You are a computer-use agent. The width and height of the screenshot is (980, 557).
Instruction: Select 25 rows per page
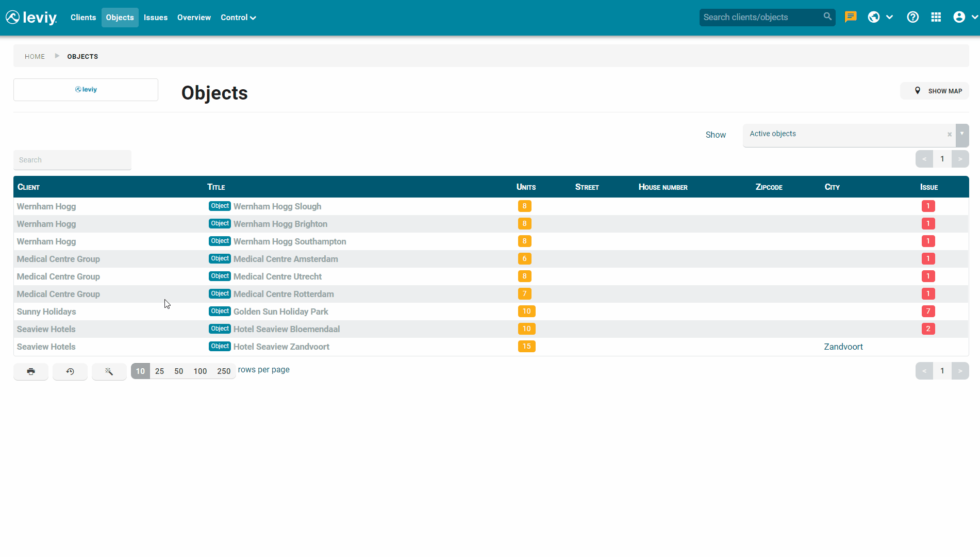(159, 371)
